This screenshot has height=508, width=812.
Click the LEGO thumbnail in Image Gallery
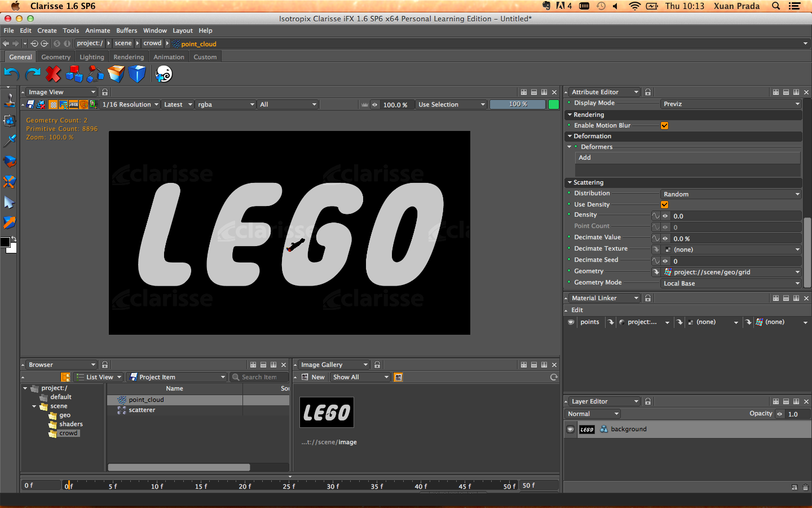point(326,413)
